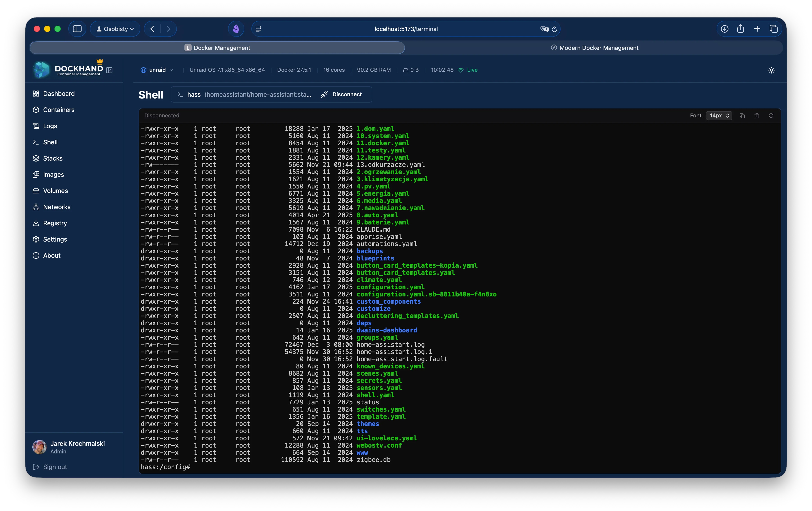Select the Stacks icon in the sidebar

tap(36, 158)
